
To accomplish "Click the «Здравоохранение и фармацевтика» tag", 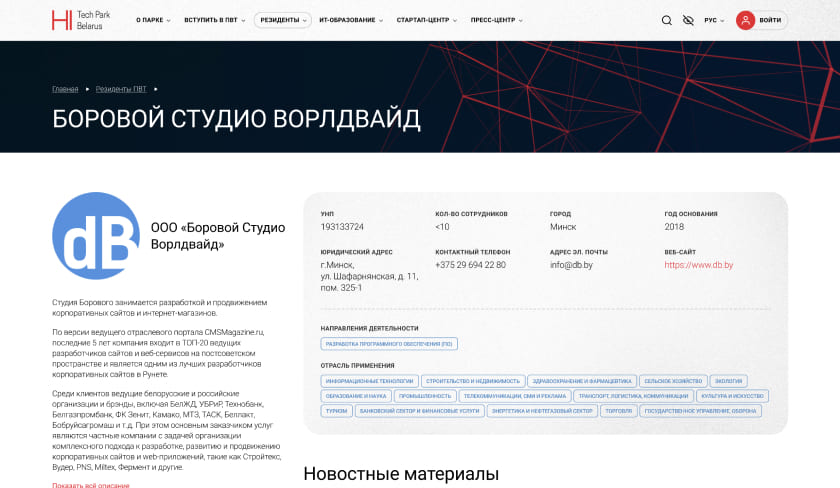I will pos(582,381).
